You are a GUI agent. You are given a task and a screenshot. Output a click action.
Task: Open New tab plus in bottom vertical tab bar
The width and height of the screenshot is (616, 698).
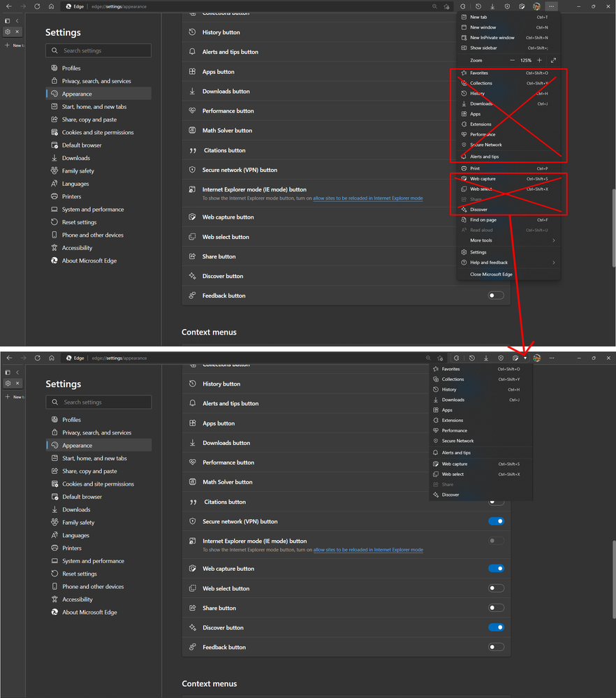point(8,397)
